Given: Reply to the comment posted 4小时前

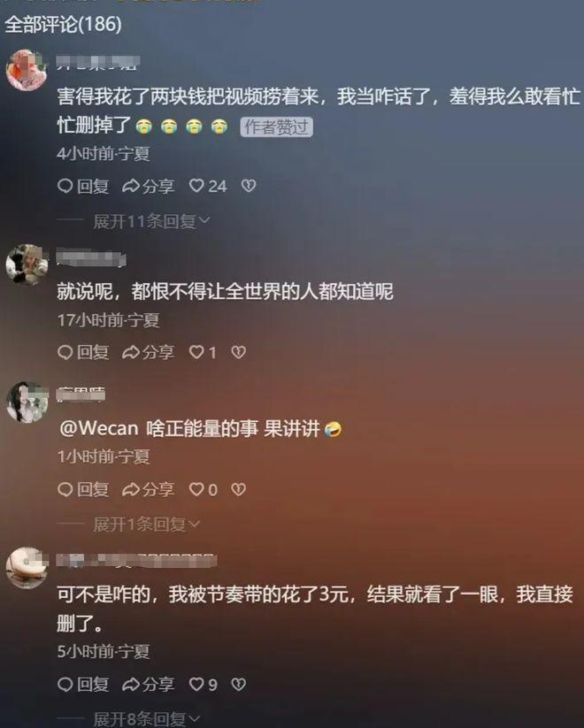Looking at the screenshot, I should point(83,186).
